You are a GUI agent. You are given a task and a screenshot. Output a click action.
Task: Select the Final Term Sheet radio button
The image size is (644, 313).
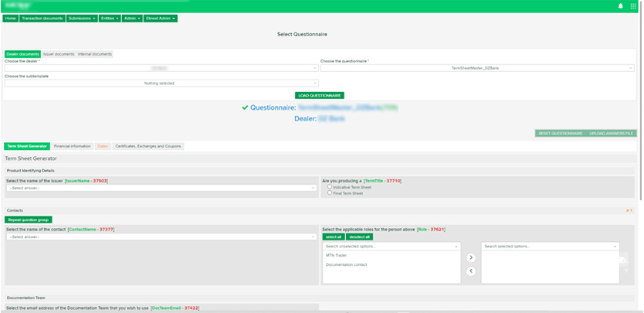pyautogui.click(x=330, y=192)
